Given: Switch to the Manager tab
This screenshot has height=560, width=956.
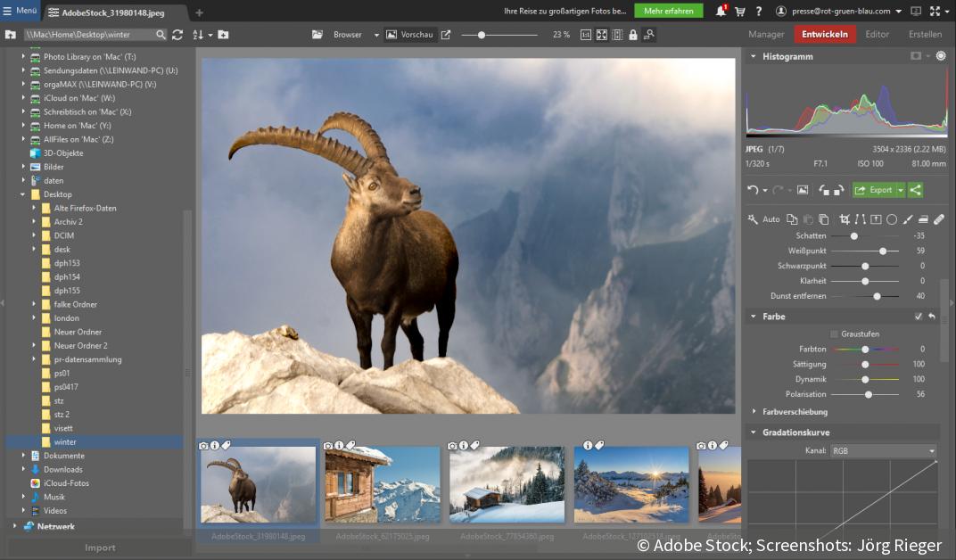Looking at the screenshot, I should pos(766,35).
